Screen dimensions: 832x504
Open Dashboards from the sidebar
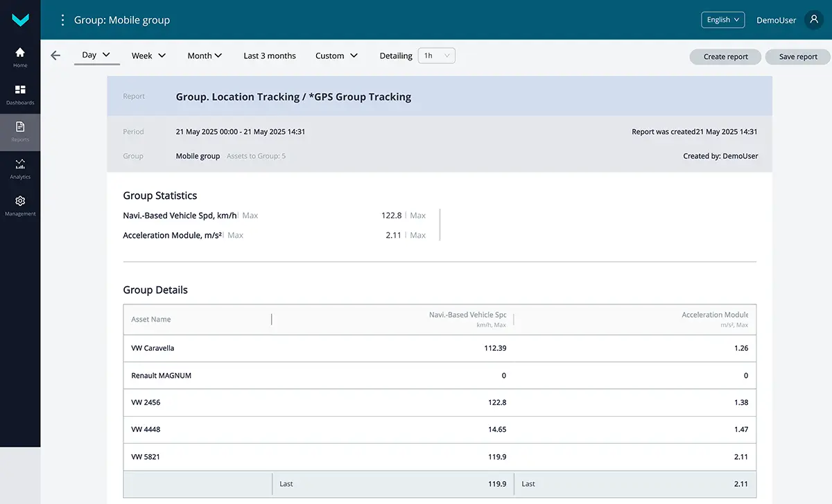coord(20,94)
